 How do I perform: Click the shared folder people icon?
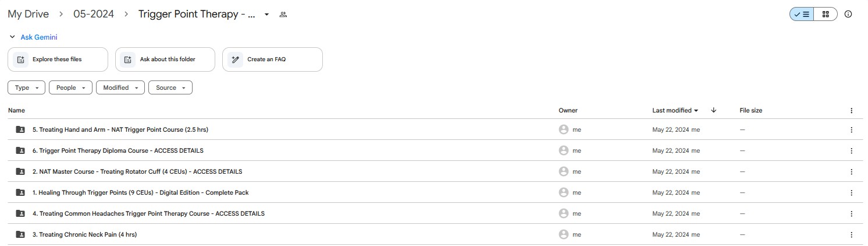point(283,15)
